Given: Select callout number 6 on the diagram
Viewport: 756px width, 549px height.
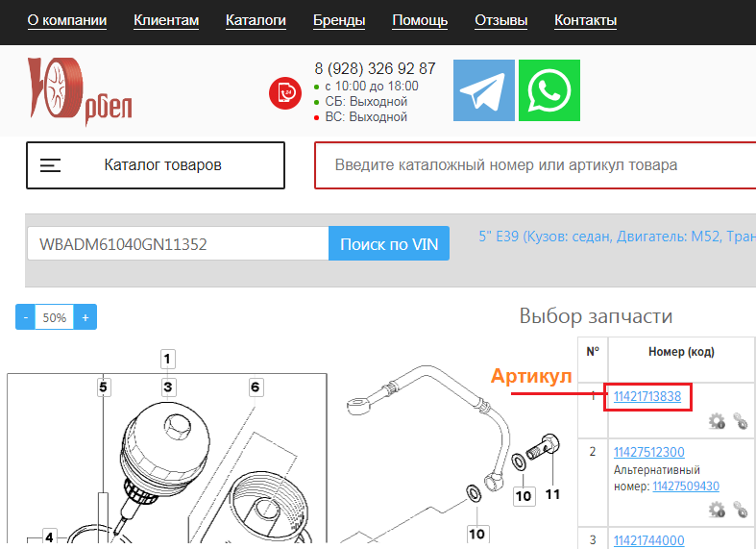Looking at the screenshot, I should pos(256,387).
